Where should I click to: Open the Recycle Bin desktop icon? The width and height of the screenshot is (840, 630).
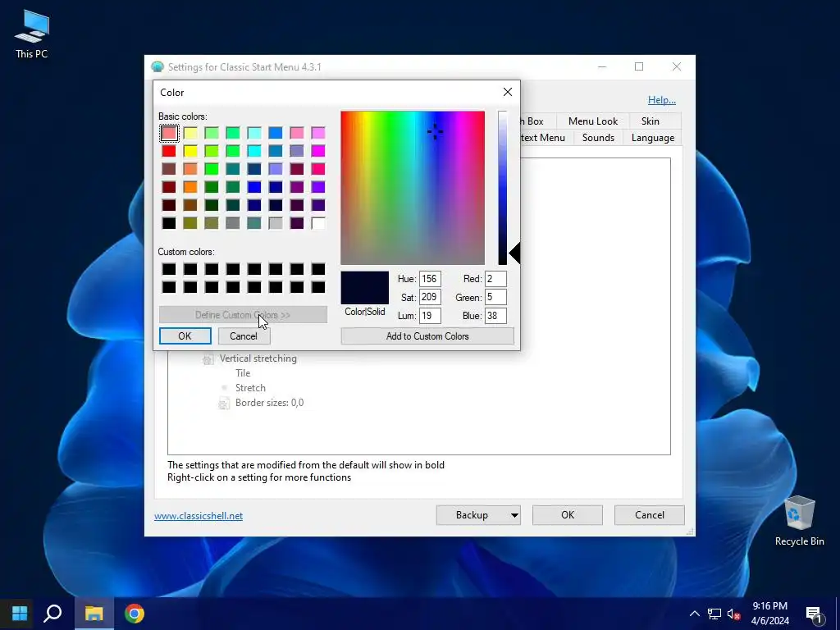pos(799,520)
